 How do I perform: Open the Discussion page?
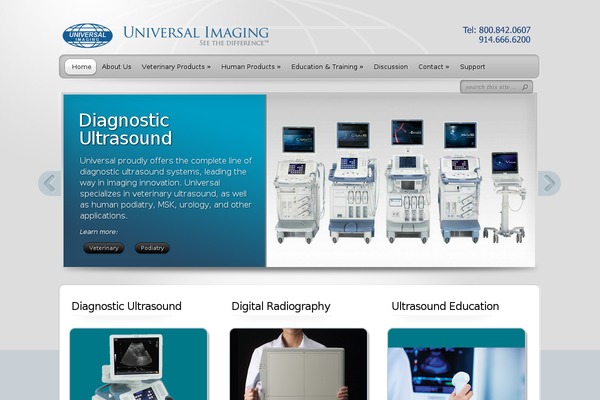[391, 67]
